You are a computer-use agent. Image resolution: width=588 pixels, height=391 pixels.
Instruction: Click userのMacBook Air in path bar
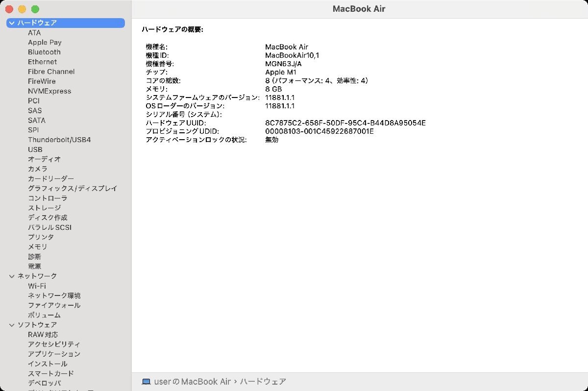[193, 381]
